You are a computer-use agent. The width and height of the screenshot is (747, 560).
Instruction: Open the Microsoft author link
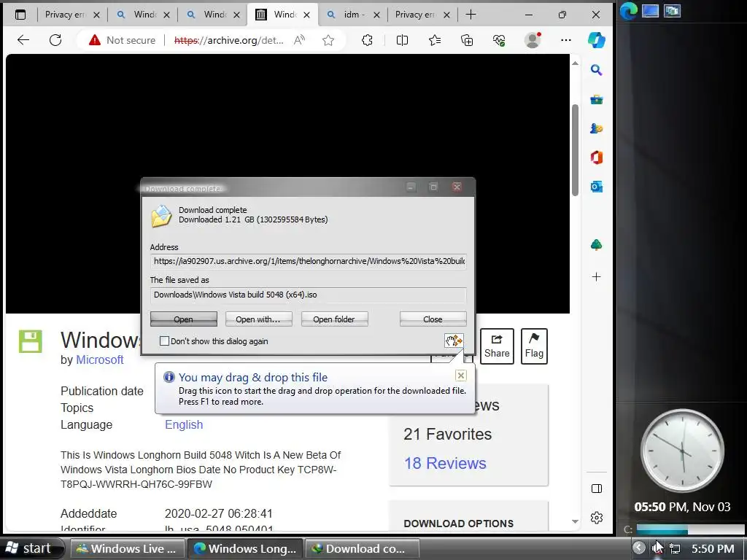pyautogui.click(x=99, y=360)
